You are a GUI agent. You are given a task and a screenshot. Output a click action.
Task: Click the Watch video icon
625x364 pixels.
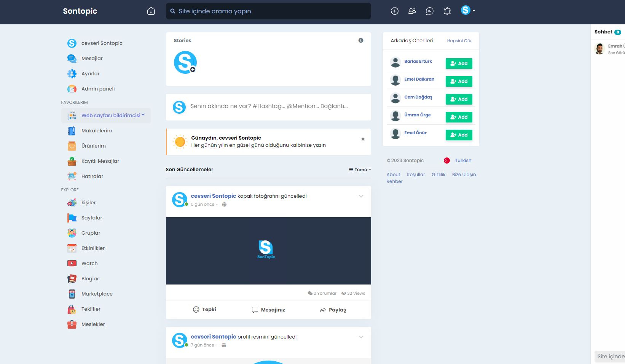[x=72, y=263]
